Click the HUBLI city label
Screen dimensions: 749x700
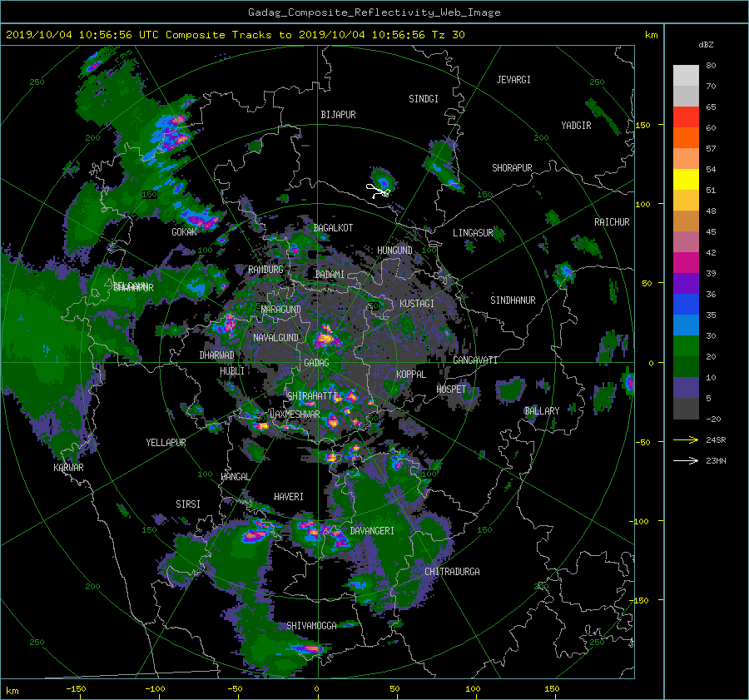231,371
